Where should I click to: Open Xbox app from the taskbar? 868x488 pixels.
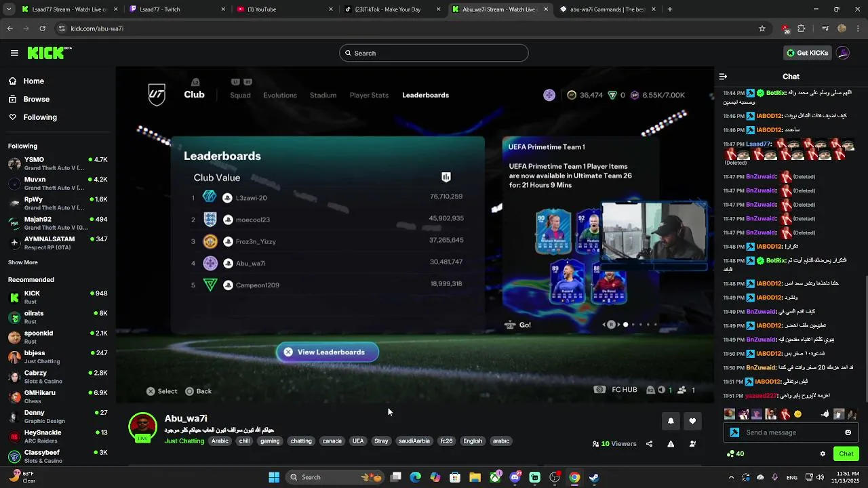click(495, 477)
